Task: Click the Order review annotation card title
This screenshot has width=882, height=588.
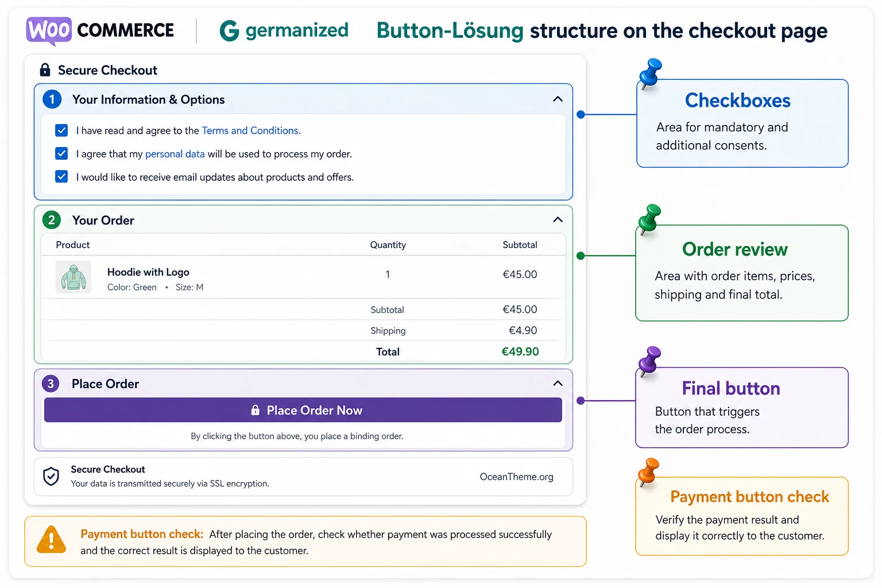Action: point(735,249)
